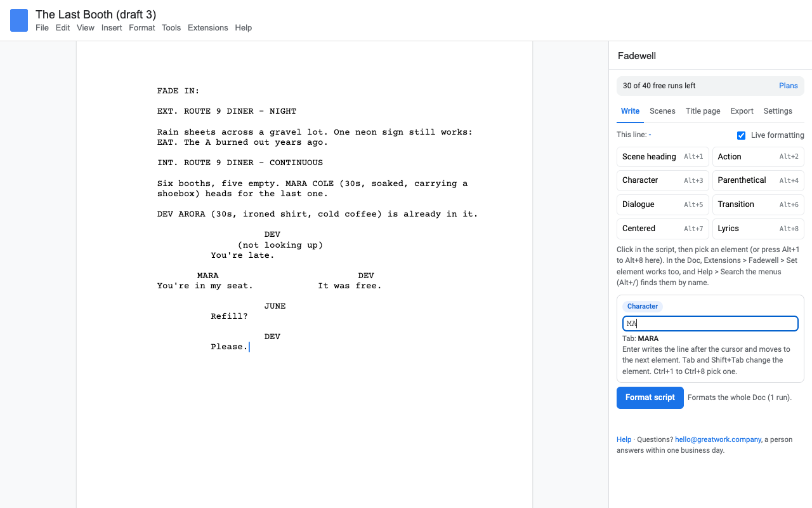This screenshot has height=508, width=812.
Task: Open the Edit menu
Action: click(x=63, y=28)
